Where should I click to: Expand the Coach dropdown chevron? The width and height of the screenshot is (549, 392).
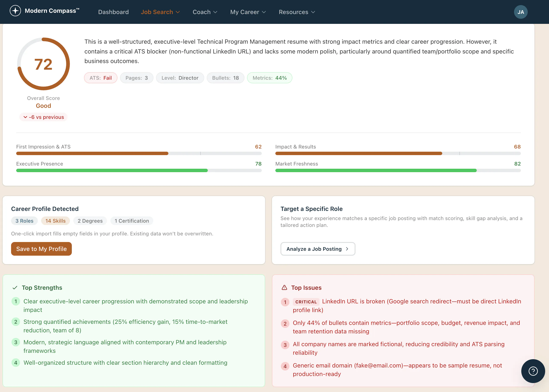(215, 12)
